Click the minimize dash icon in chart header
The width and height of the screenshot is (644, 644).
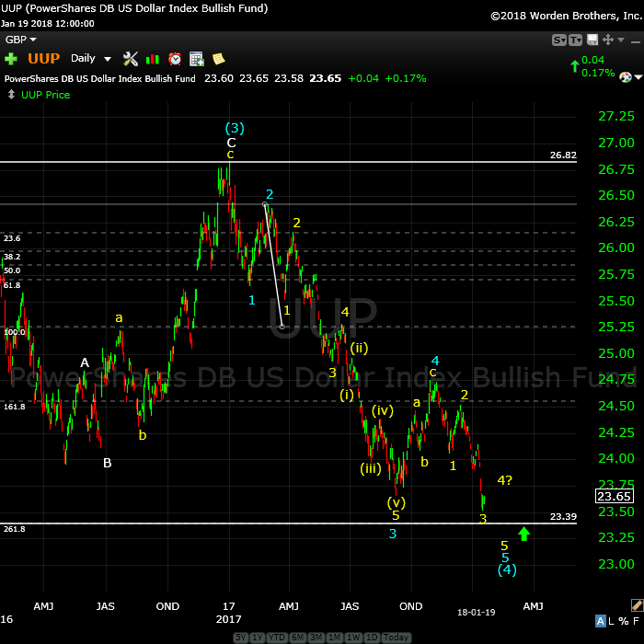click(x=636, y=41)
